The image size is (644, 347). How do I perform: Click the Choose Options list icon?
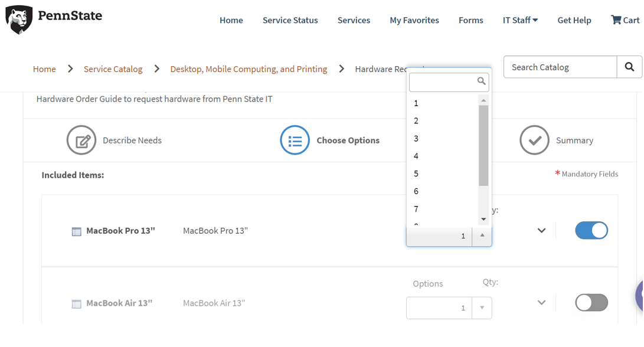295,140
